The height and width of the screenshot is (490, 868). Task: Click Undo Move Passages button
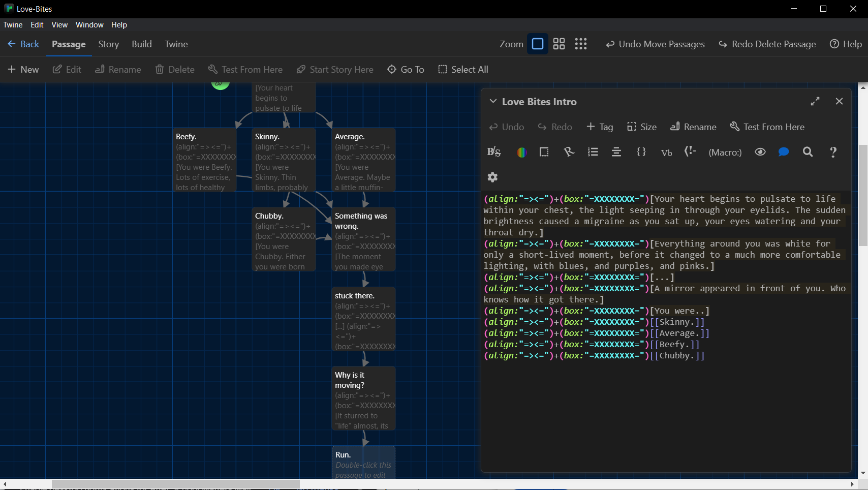point(655,44)
